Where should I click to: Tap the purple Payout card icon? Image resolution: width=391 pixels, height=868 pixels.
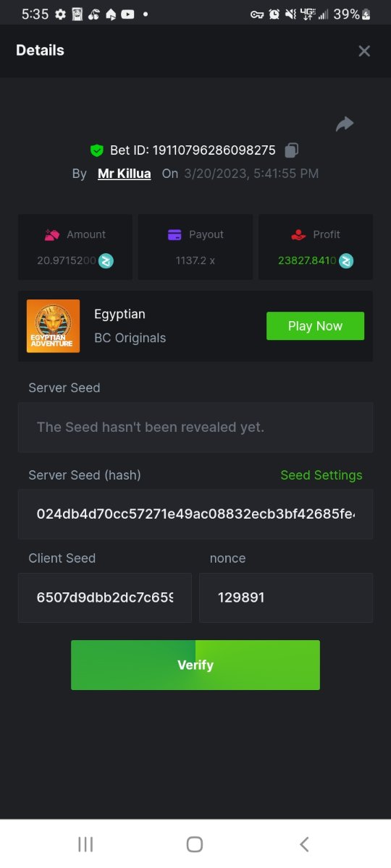click(x=175, y=234)
